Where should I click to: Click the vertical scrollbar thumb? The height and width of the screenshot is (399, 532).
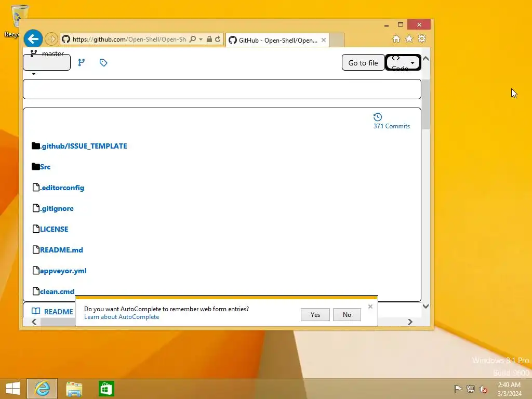point(426,104)
